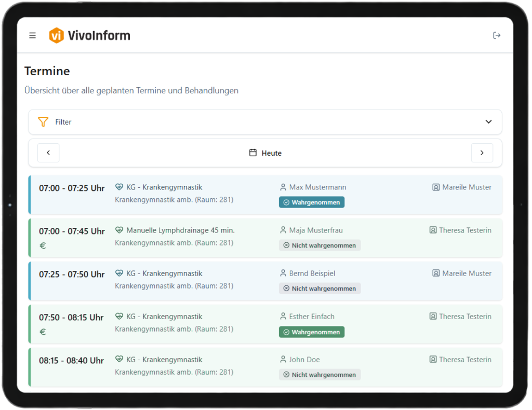Click the patient icon beside Bernd Beispiel
The width and height of the screenshot is (532, 410).
point(283,273)
